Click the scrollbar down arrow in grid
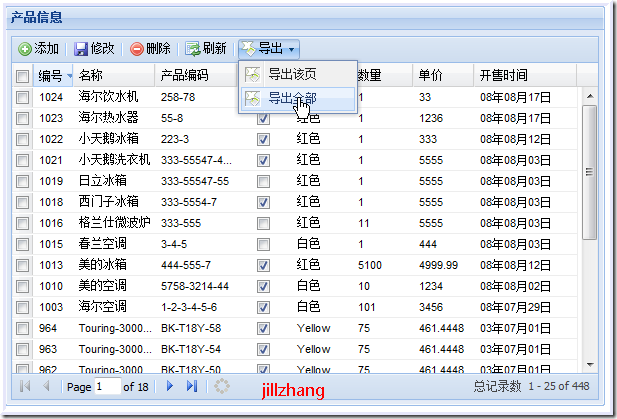 coord(589,365)
